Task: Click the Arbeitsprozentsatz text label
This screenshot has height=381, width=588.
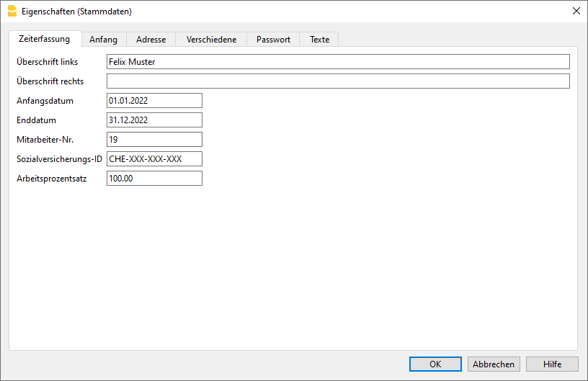Action: click(51, 179)
